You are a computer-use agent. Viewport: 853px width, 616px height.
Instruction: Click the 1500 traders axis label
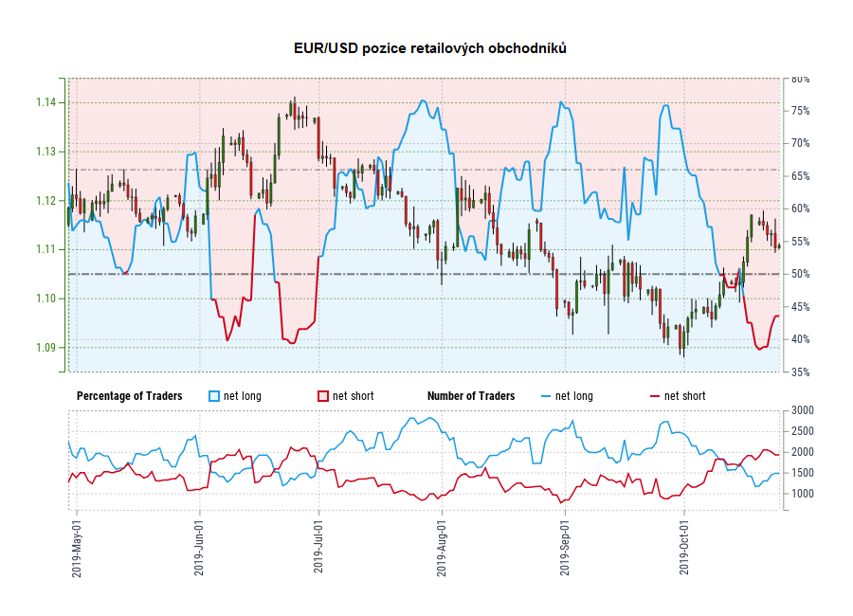point(803,473)
